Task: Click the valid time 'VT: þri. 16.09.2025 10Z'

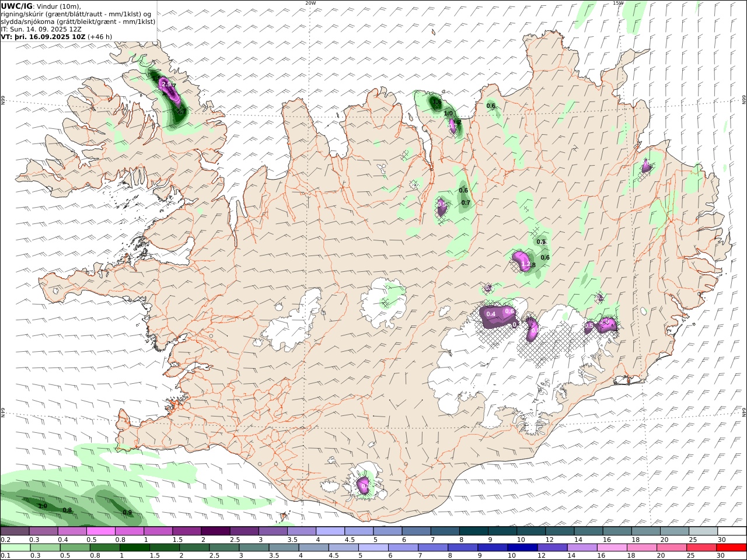Action: pyautogui.click(x=43, y=37)
